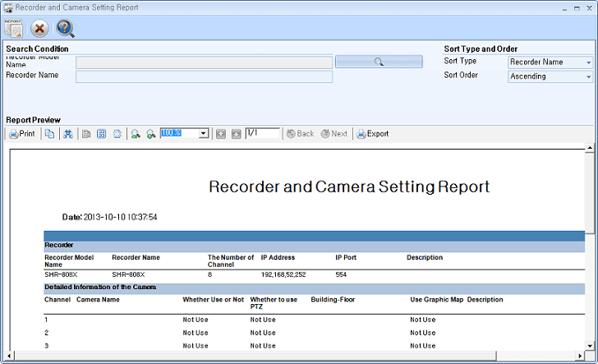
Task: Click the 'Whether Use or Not' column header
Action: (x=214, y=300)
